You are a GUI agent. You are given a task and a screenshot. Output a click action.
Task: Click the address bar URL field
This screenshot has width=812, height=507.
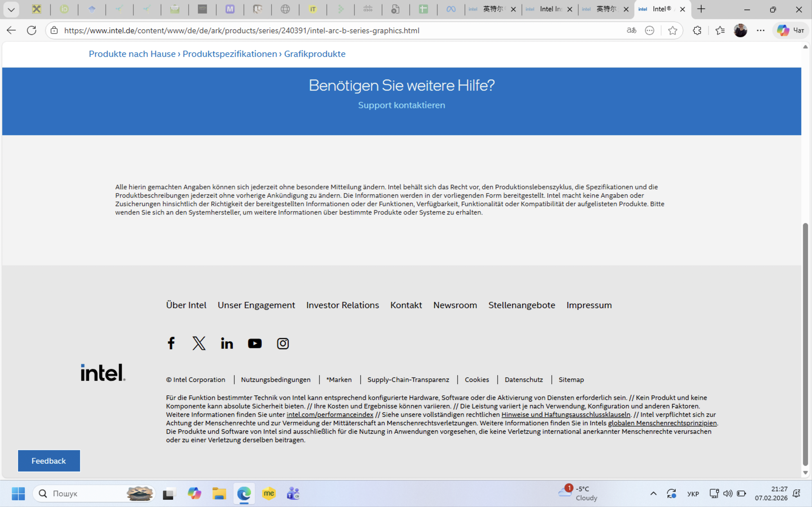242,30
